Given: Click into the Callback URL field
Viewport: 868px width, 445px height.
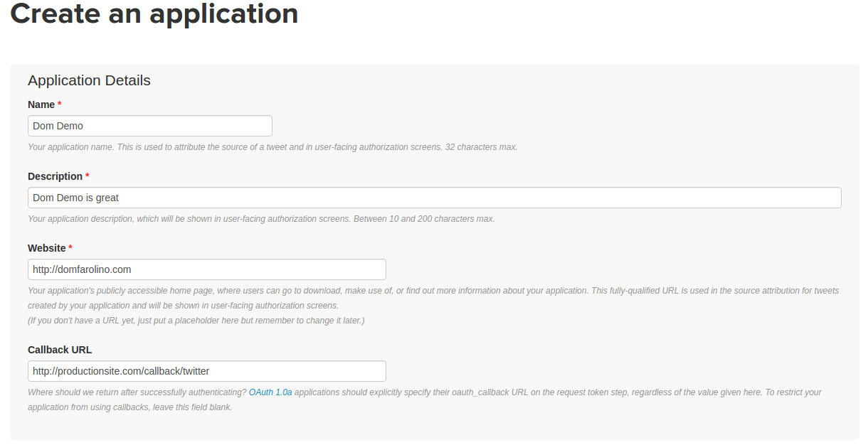Looking at the screenshot, I should coord(207,371).
